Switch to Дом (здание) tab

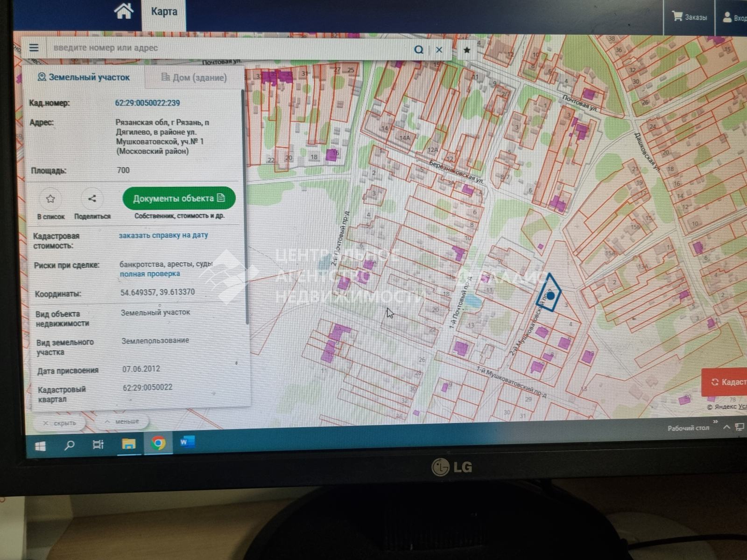coord(194,77)
